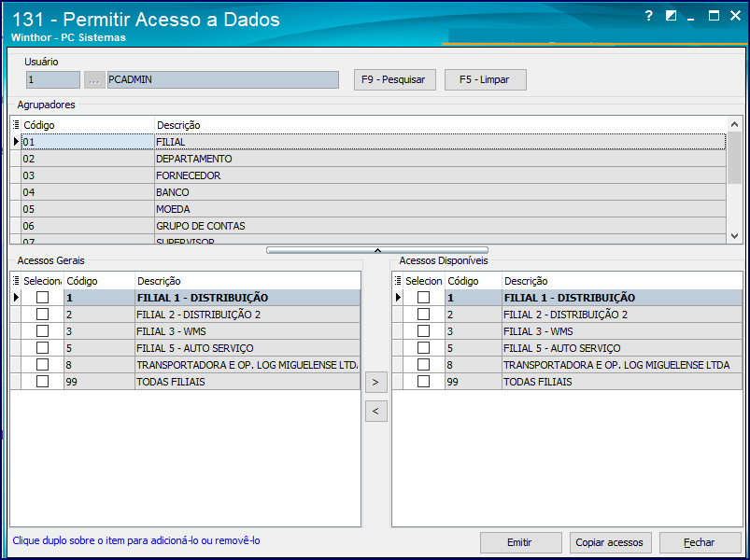Viewport: 750px width, 560px height.
Task: Click Descrição header in Acessos Disponíveis
Action: tap(622, 281)
